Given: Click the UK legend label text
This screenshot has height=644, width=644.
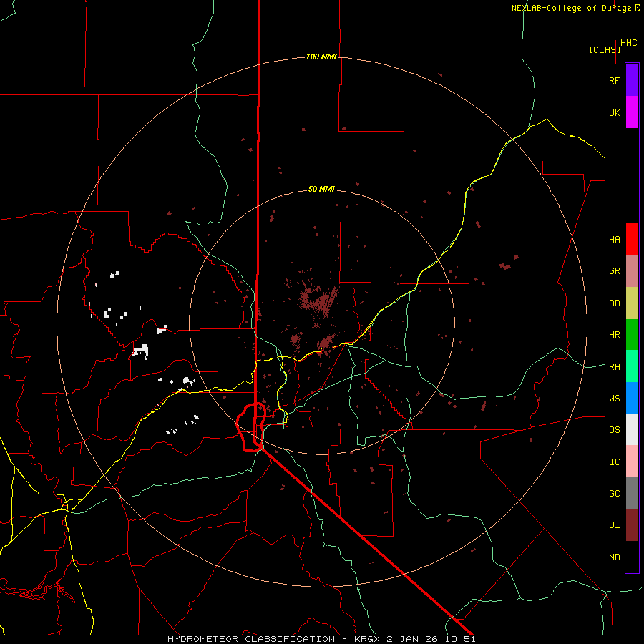Looking at the screenshot, I should click(614, 112).
